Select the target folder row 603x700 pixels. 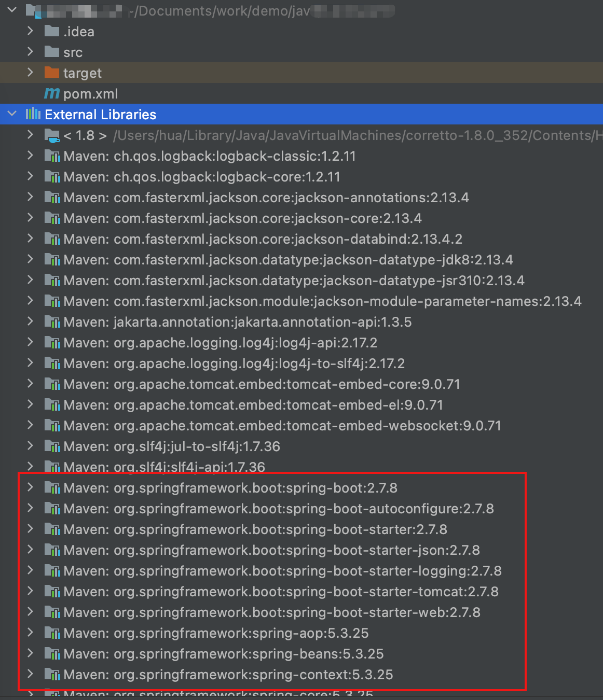click(301, 73)
